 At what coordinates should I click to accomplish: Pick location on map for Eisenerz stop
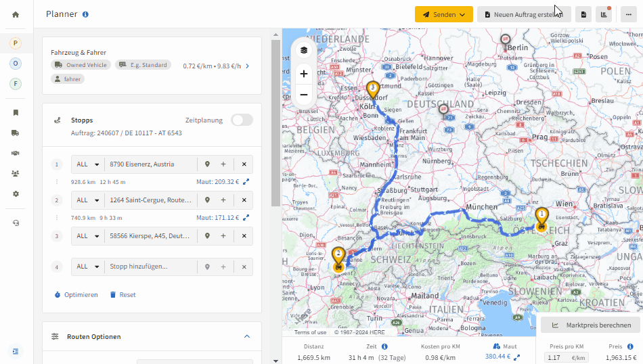207,164
